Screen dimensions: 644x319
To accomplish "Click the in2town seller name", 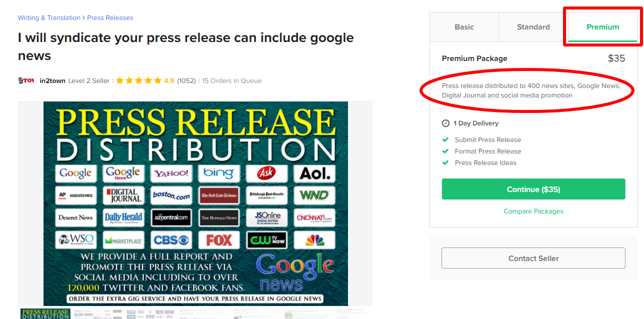I will pos(52,81).
